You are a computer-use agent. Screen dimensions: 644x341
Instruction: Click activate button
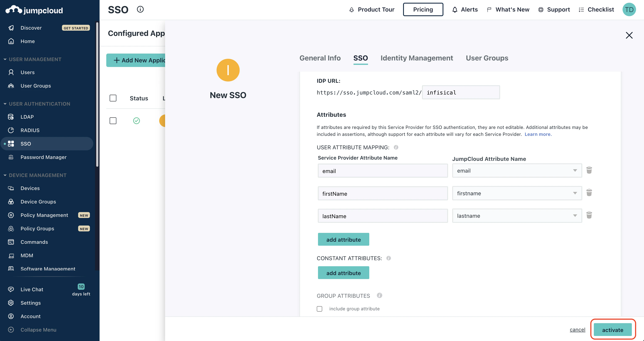(612, 330)
